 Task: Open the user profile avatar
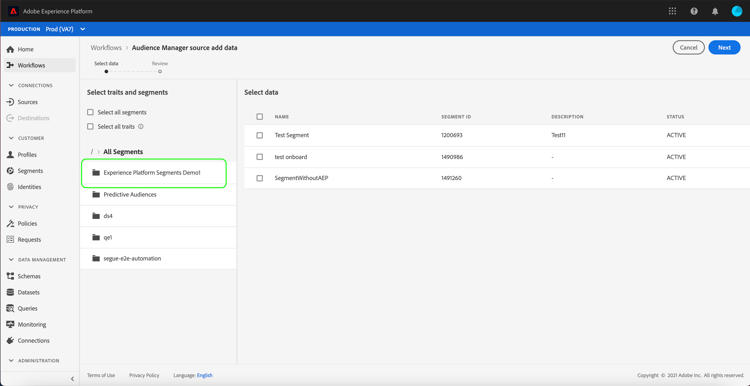tap(737, 11)
